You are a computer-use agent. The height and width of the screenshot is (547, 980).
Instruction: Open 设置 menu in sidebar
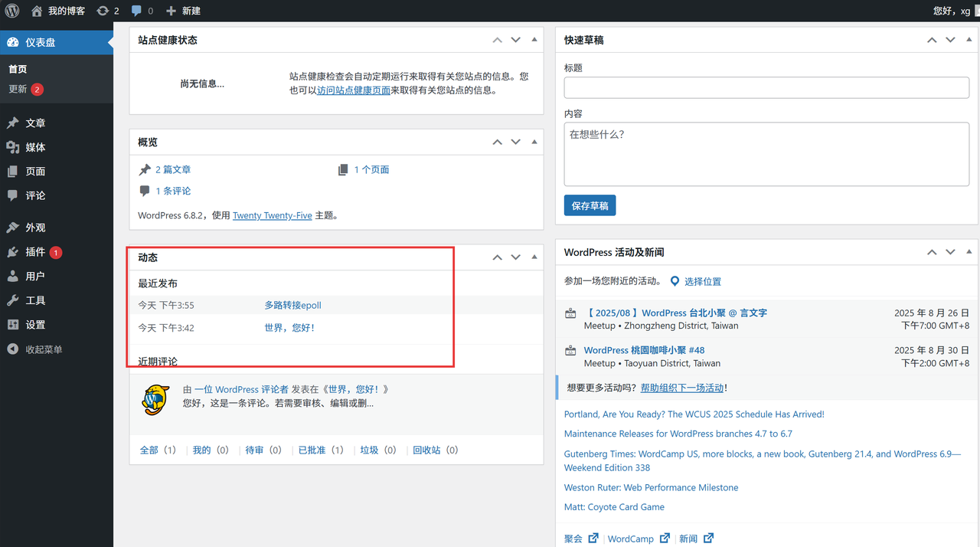click(57, 325)
